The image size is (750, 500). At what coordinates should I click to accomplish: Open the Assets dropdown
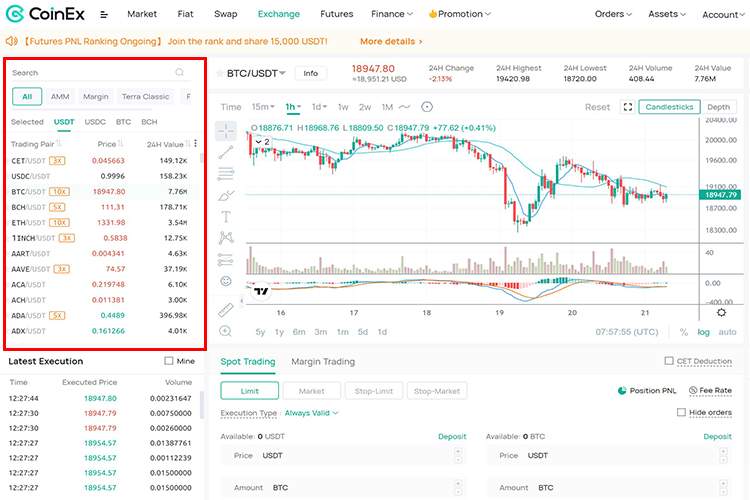coord(667,14)
